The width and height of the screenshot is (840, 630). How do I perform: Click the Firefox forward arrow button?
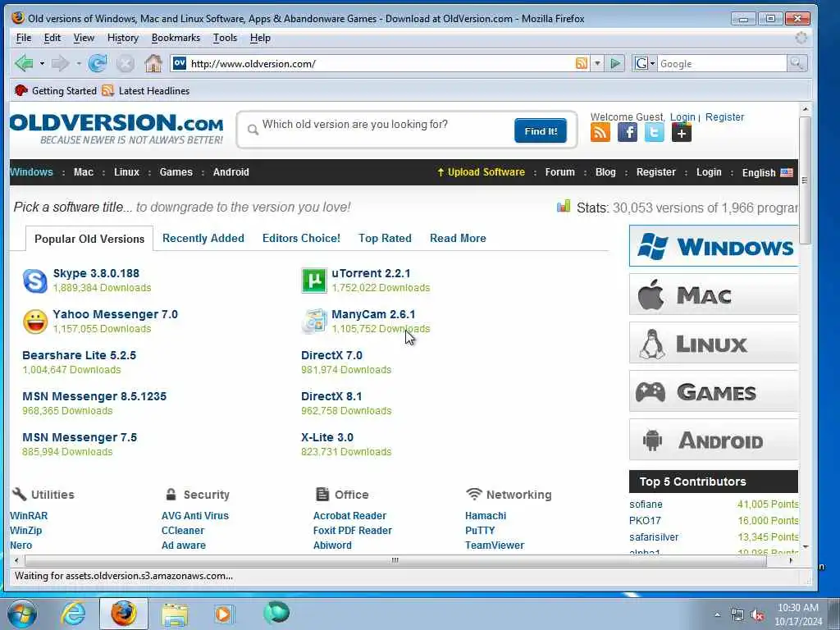pos(60,63)
